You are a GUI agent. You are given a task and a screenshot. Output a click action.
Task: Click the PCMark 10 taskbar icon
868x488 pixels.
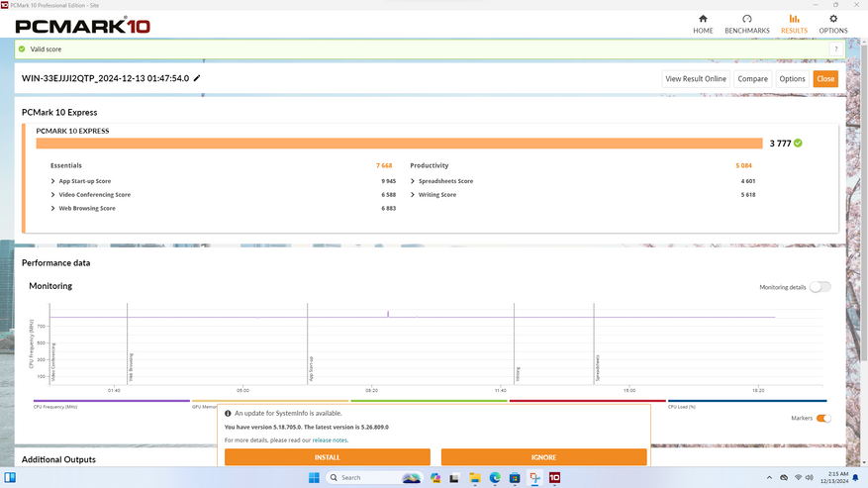coord(554,478)
